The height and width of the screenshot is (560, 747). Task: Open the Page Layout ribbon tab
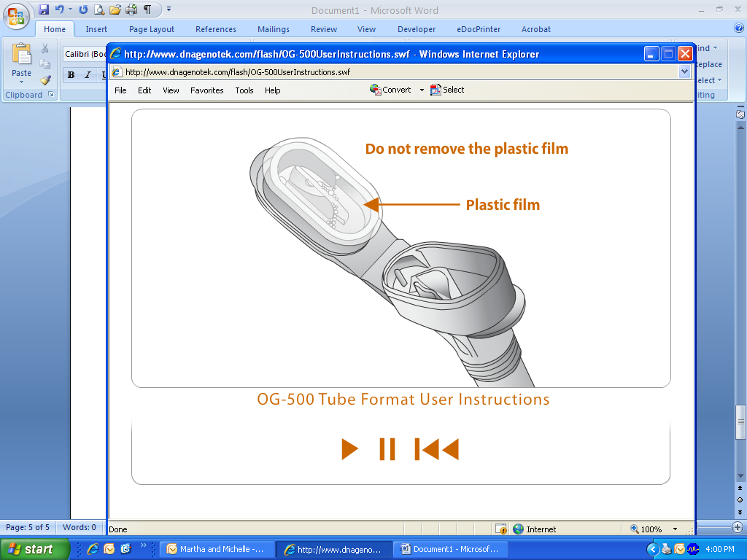tap(152, 29)
